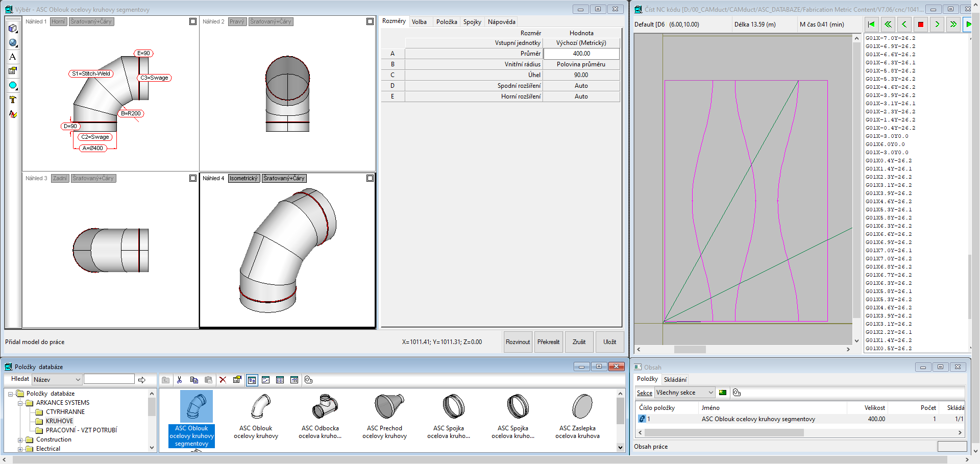Switch to the Volba tab
The height and width of the screenshot is (464, 980).
419,22
